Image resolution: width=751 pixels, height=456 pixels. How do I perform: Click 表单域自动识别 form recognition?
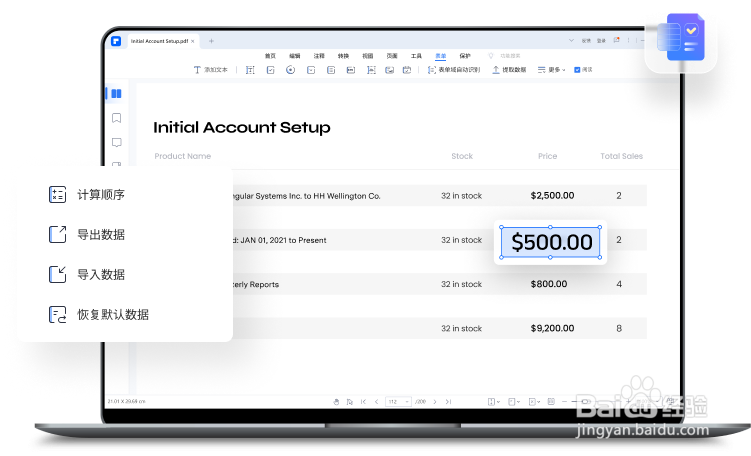click(454, 70)
